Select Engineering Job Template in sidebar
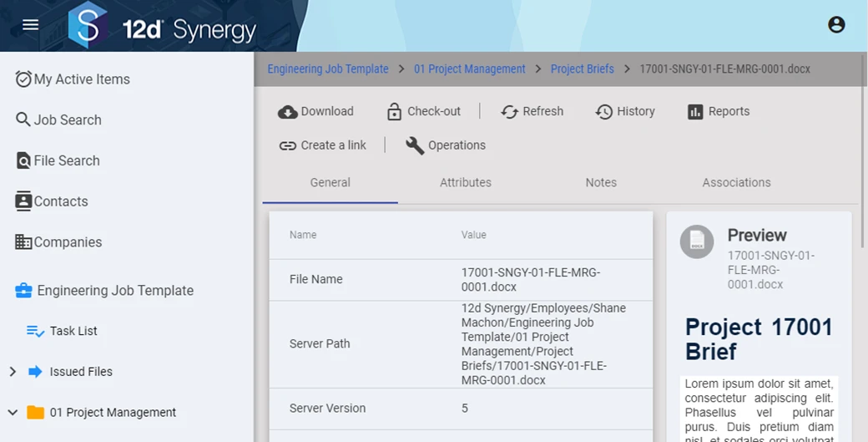The width and height of the screenshot is (868, 442). (116, 290)
